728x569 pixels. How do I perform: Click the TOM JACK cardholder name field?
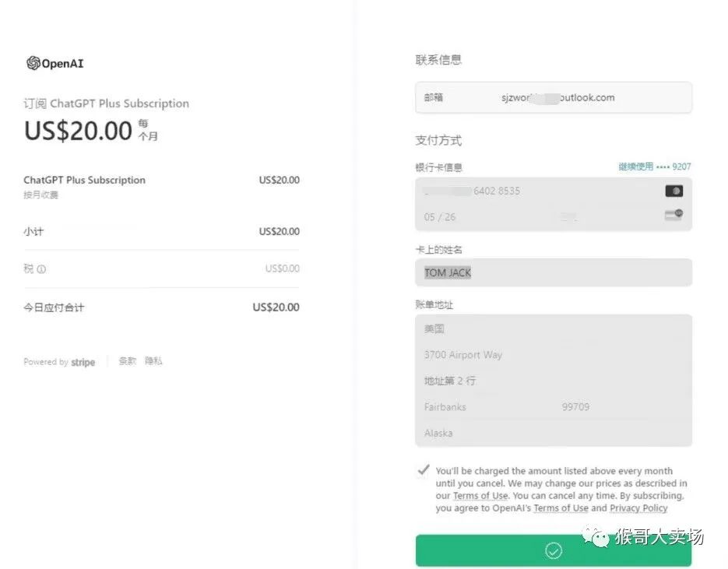[554, 272]
